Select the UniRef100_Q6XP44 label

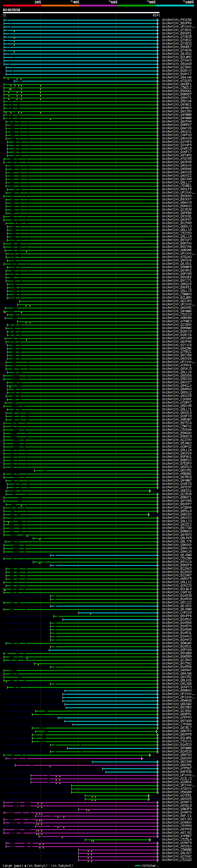click(x=176, y=122)
